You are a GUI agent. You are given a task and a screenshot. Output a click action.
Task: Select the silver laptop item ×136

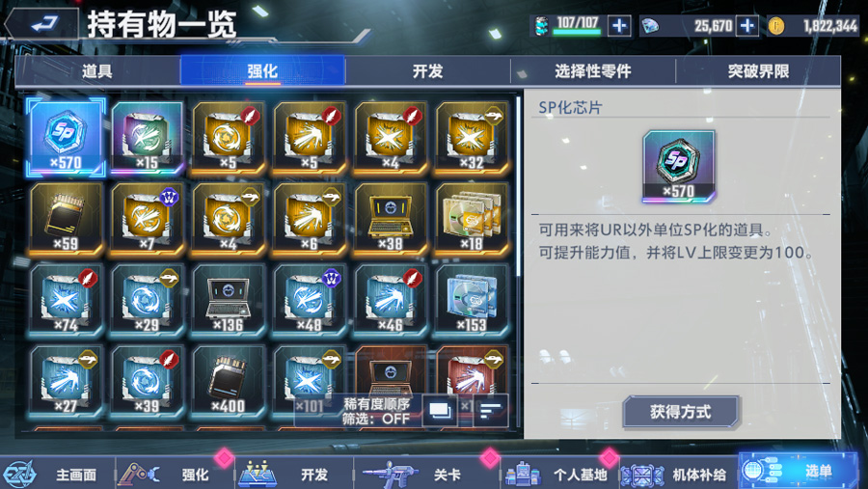228,300
